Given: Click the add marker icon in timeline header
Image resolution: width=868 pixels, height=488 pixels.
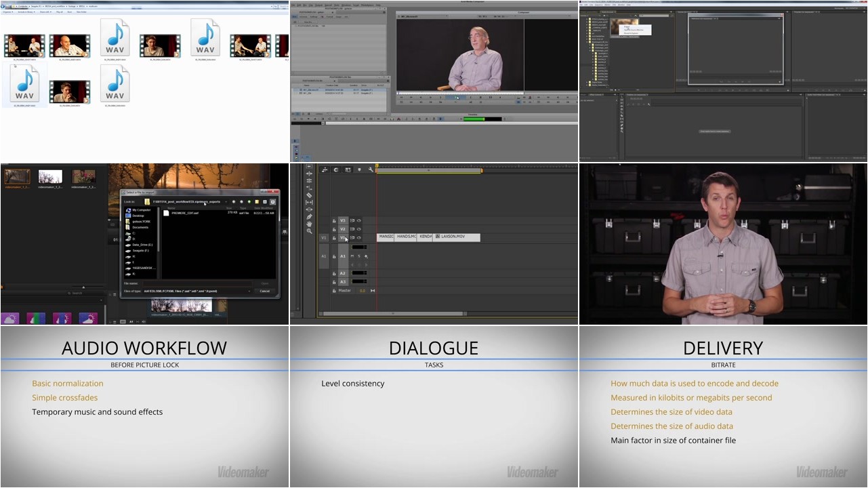Looking at the screenshot, I should click(x=359, y=169).
